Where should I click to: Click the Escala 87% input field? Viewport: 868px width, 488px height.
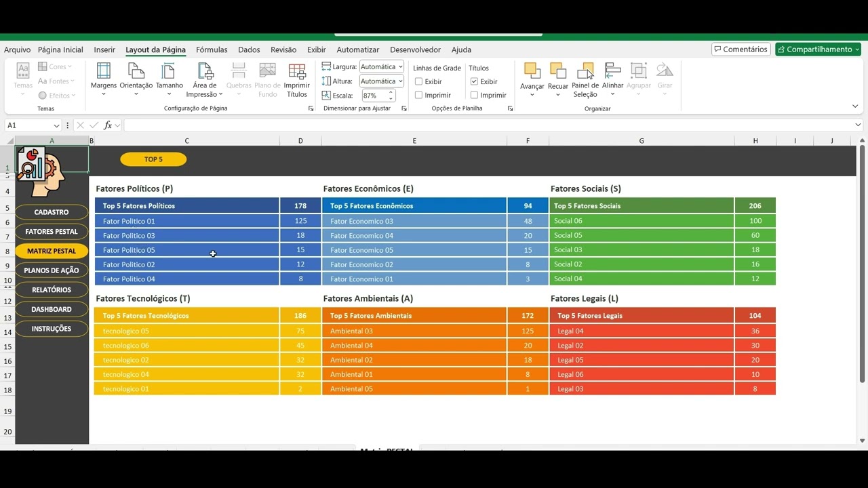point(373,96)
